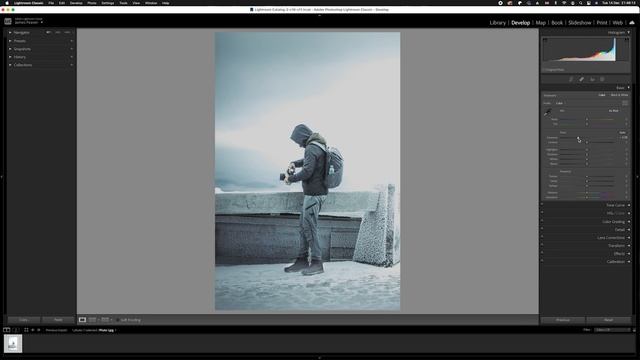Screen dimensions: 640x360
Task: Collapse the Basic panel header
Action: pyautogui.click(x=629, y=88)
